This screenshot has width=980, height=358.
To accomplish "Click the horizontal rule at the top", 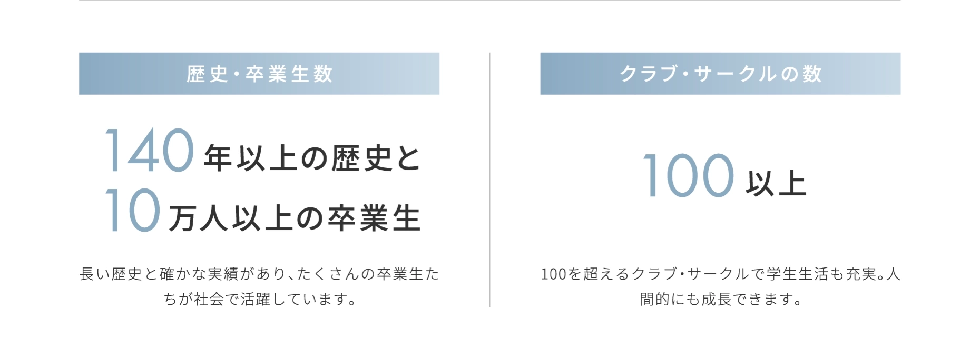I will [490, 1].
